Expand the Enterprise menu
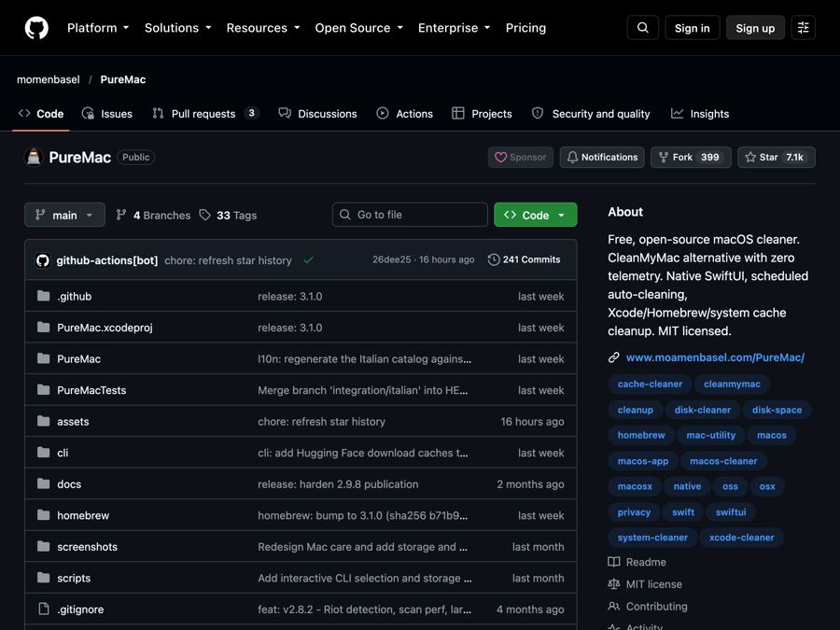840x630 pixels. click(455, 28)
